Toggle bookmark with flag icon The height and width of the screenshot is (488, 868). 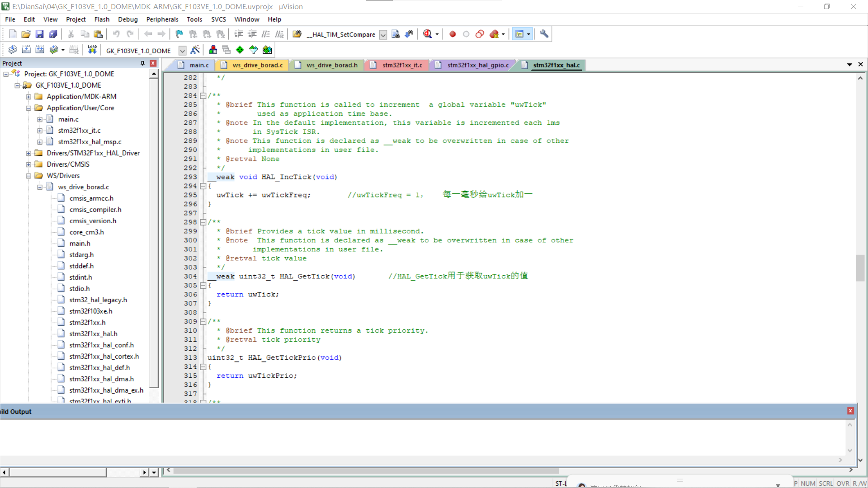tap(179, 34)
